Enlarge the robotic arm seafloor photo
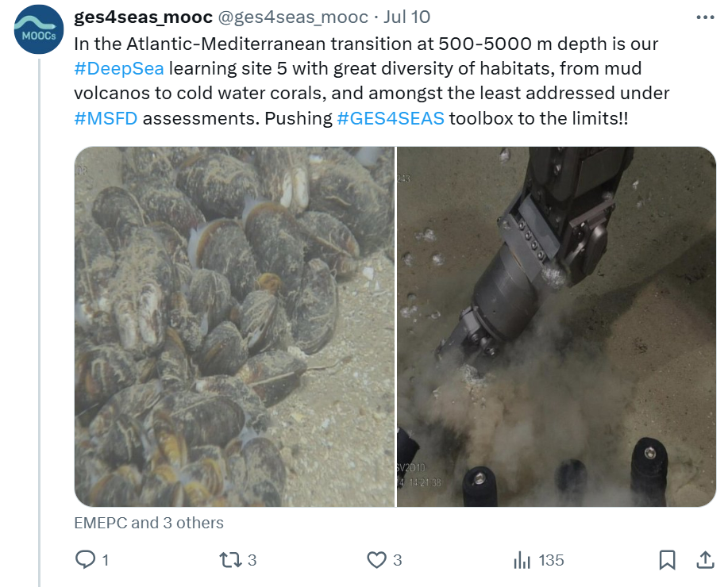The width and height of the screenshot is (728, 587). coord(556,327)
